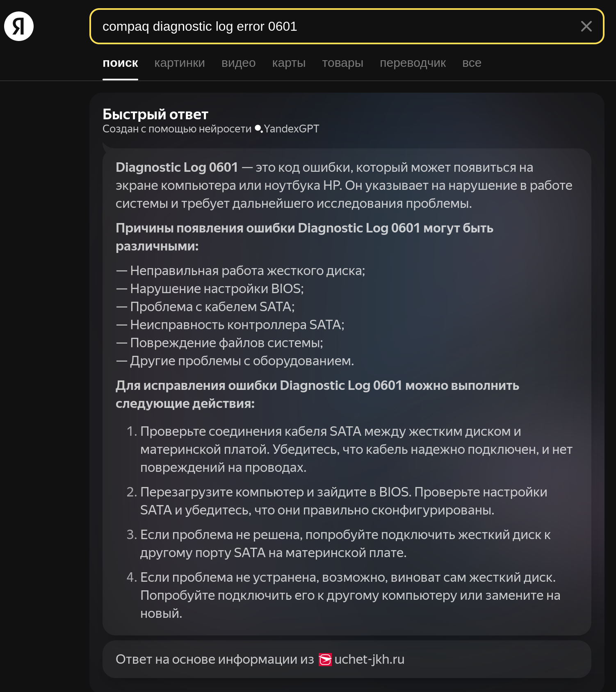Open the переводчик tab

(413, 63)
